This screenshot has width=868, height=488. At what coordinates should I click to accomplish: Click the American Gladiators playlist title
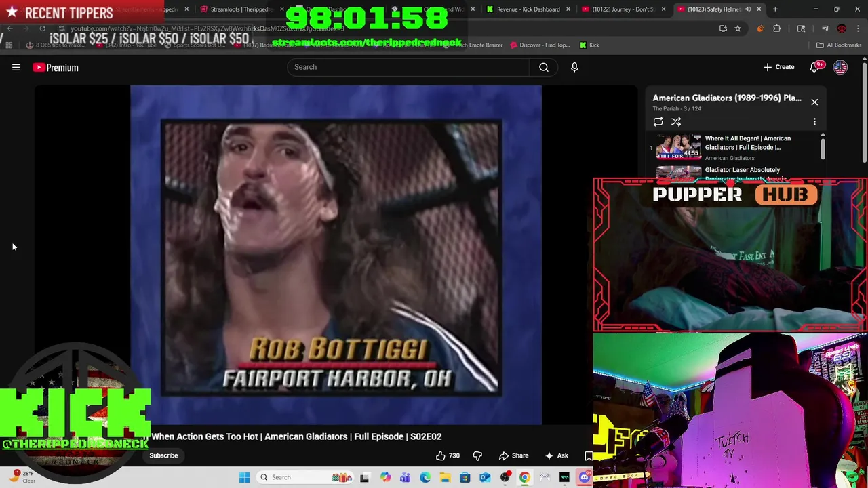tap(727, 98)
